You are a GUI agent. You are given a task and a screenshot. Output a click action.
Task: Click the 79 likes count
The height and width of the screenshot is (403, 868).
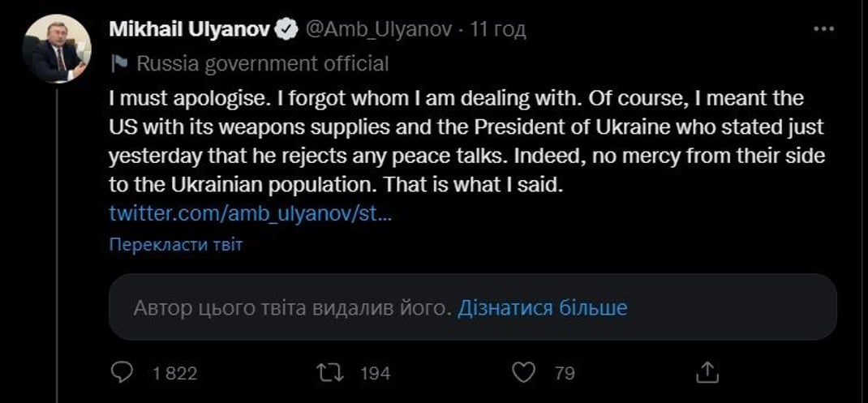point(565,373)
